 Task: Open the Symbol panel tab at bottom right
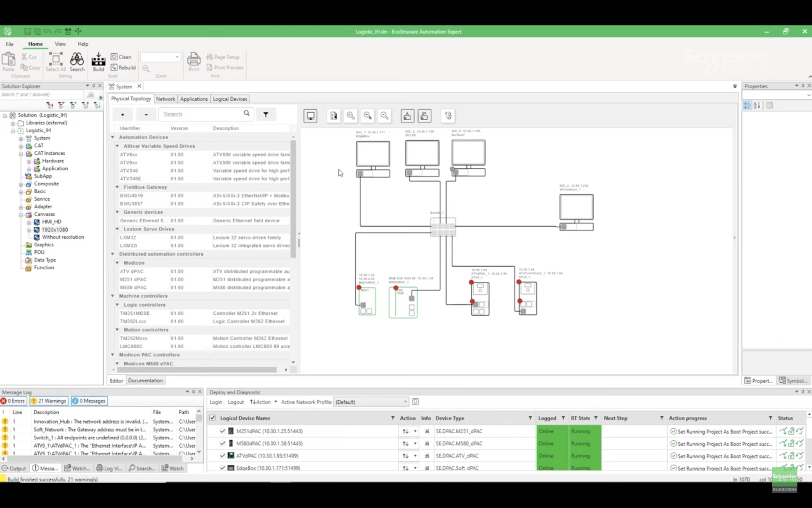click(793, 380)
